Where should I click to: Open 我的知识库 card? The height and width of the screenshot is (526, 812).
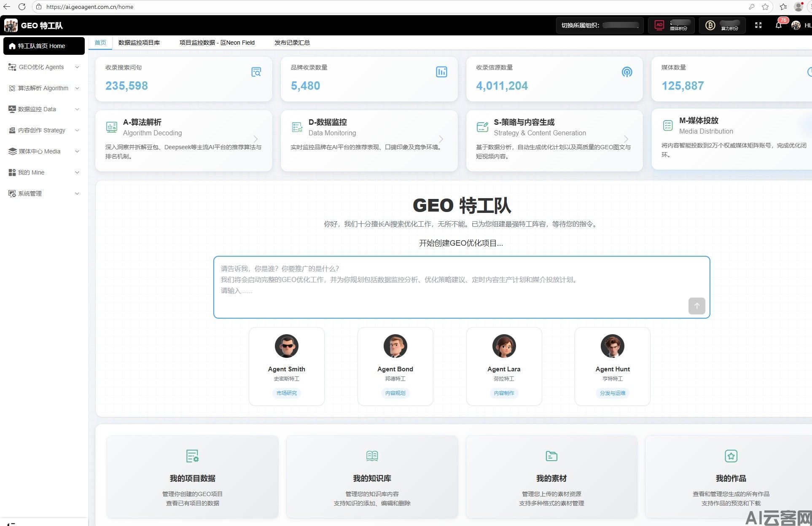pyautogui.click(x=372, y=477)
